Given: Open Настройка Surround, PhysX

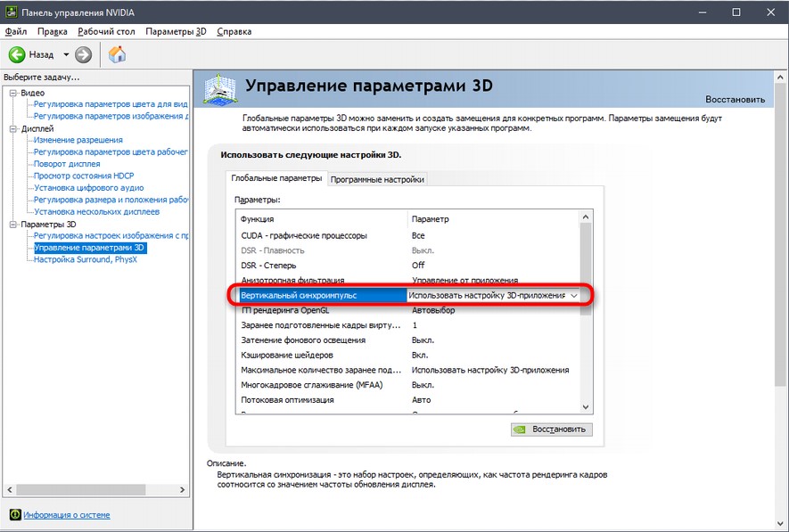Looking at the screenshot, I should tap(85, 259).
